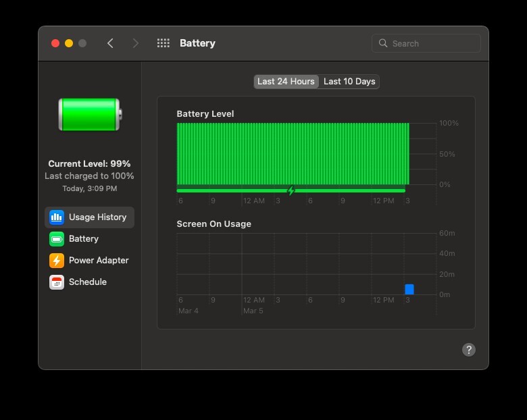
Task: Click the charging bolt marker on chart
Action: (291, 191)
